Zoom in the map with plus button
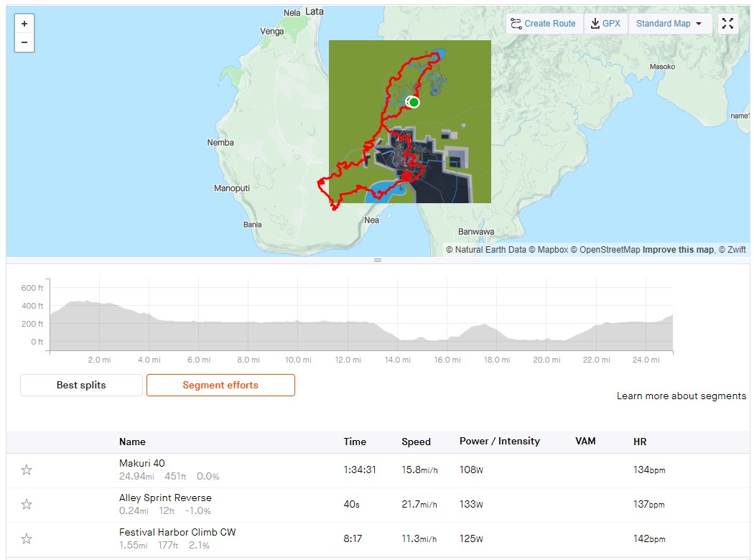Image resolution: width=754 pixels, height=560 pixels. click(x=24, y=24)
